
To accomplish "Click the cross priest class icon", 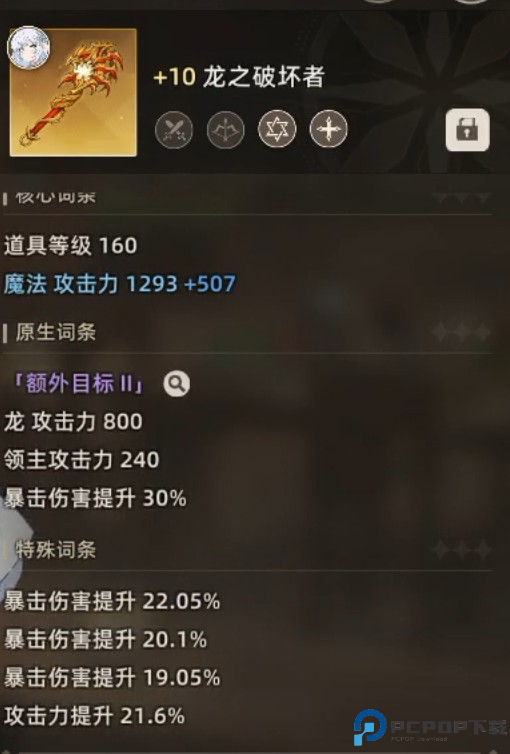I will point(329,129).
